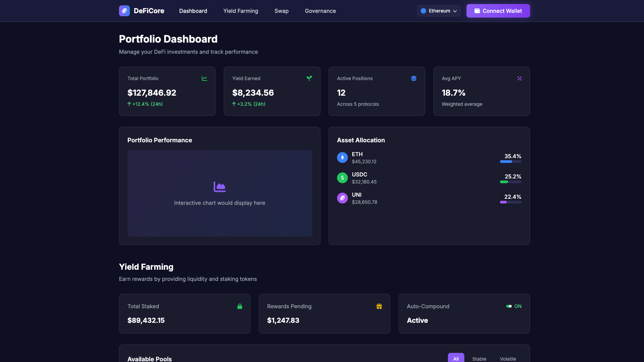Click the ETH allocation progress bar
Image resolution: width=644 pixels, height=362 pixels.
point(510,162)
